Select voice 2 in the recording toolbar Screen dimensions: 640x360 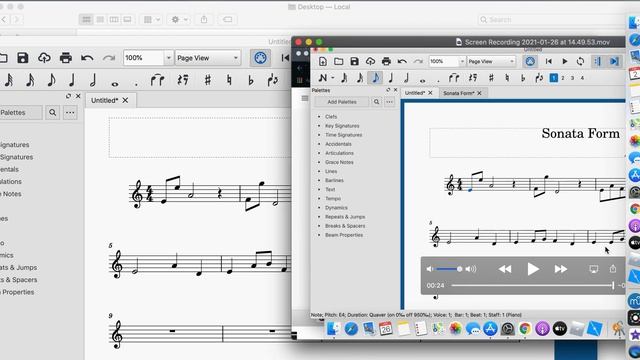[563, 78]
